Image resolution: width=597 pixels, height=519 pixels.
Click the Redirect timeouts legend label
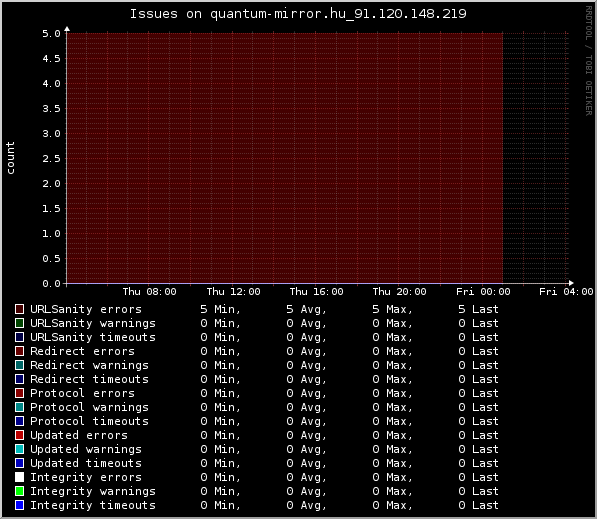89,379
